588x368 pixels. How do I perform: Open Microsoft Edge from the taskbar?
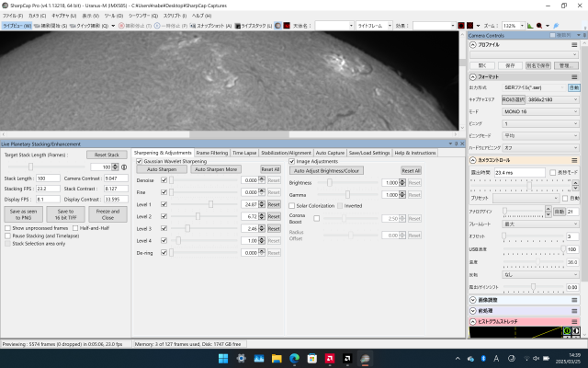pyautogui.click(x=294, y=358)
